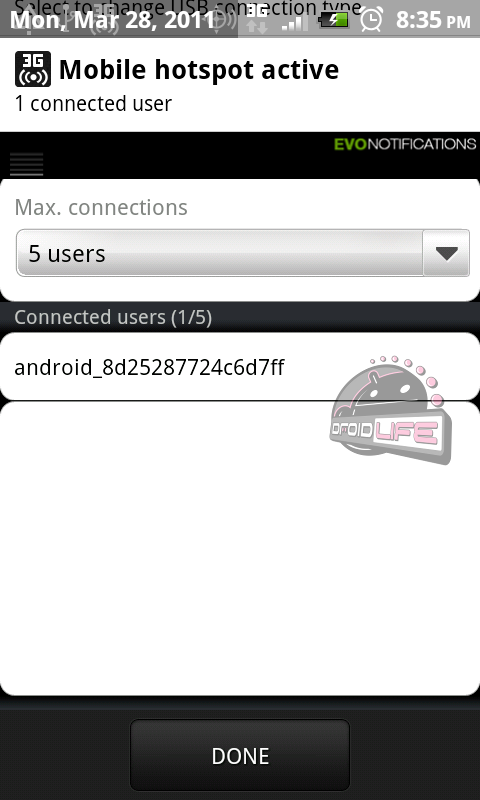Select connected user android_8d25287724c6d7ff
480x800 pixels.
point(240,366)
